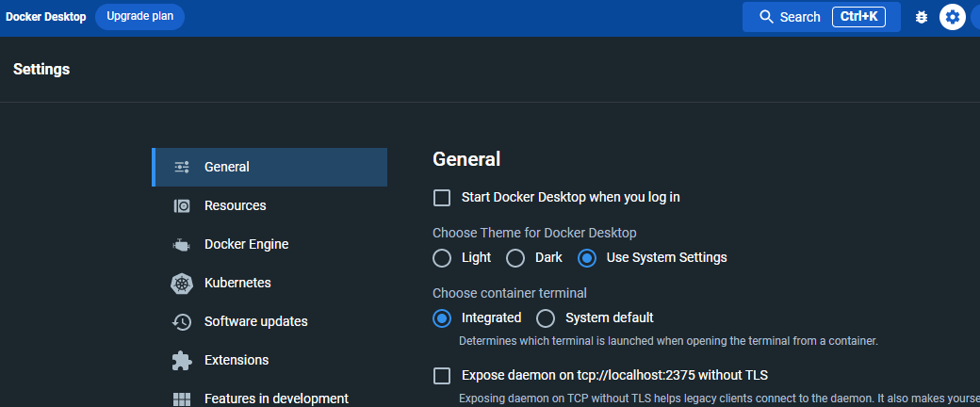Image resolution: width=980 pixels, height=407 pixels.
Task: Click the Choose container terminal label
Action: 510,293
